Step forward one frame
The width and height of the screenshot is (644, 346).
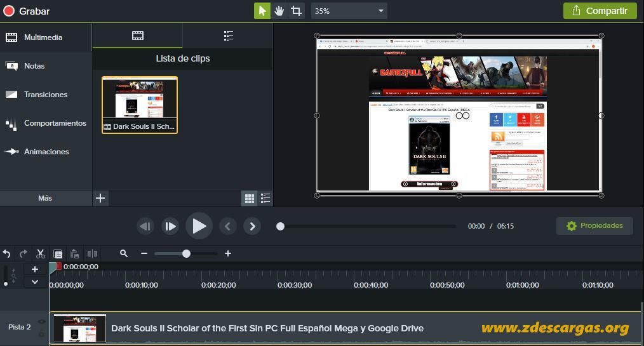point(170,226)
